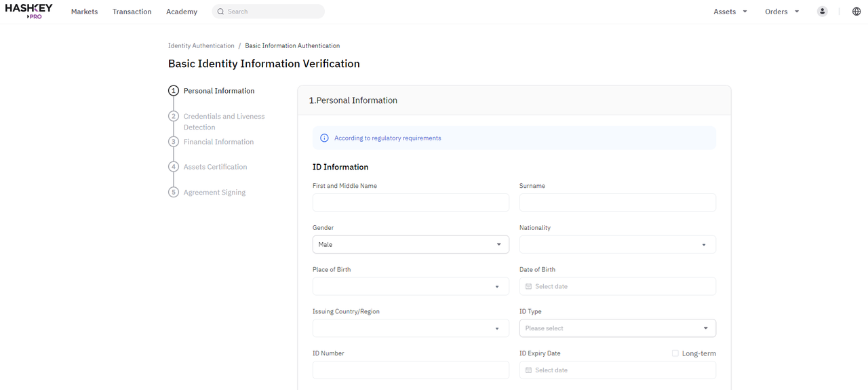Open the ID Type dropdown
Viewport: 868px width, 390px height.
click(x=618, y=328)
